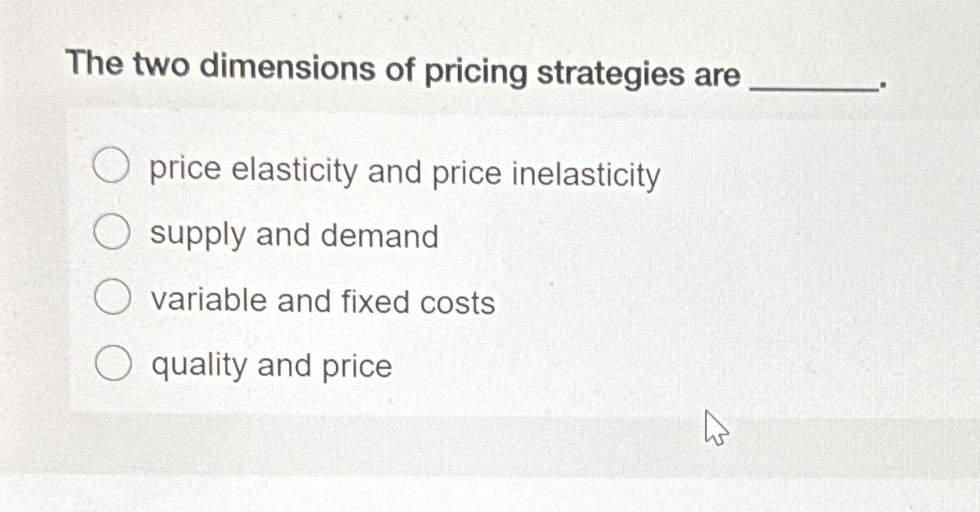Click the word pricing in the question
Viewport: 980px width, 512px height.
[478, 72]
